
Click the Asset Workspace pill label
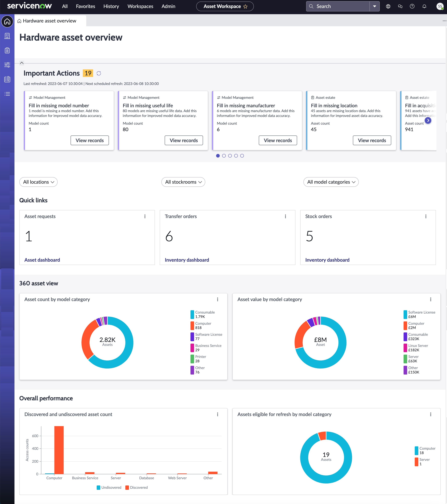coord(222,6)
